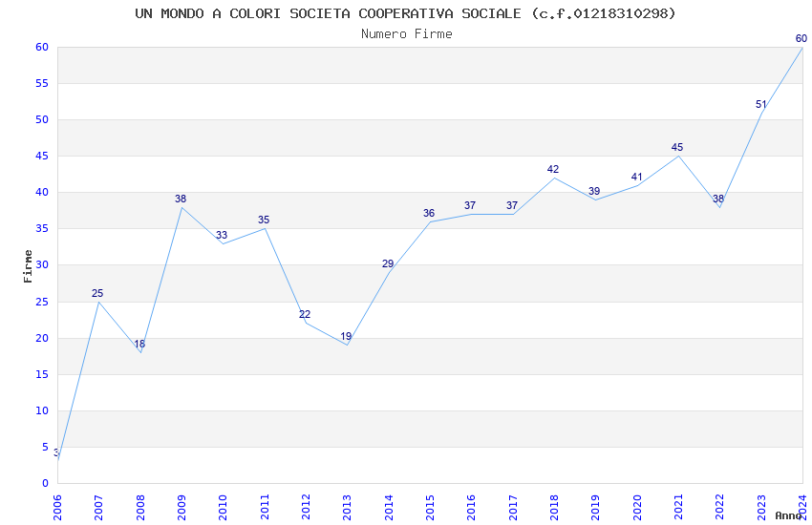Click the 2011 value label 35
812x525 pixels.
(x=264, y=220)
